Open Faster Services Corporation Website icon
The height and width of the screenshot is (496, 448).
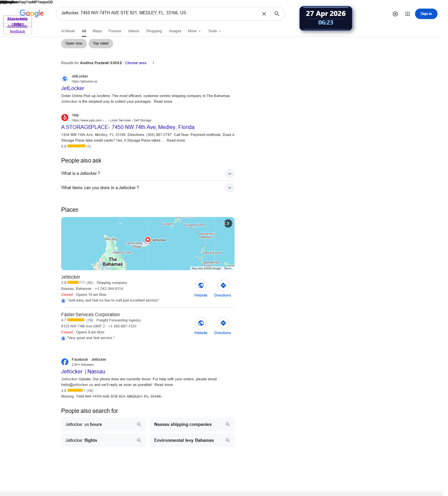click(201, 323)
